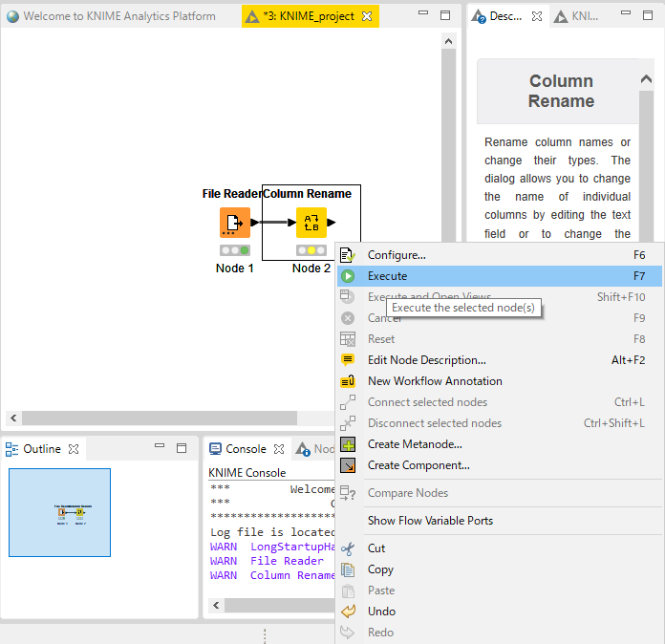Close the Console view tab
This screenshot has width=665, height=644.
point(279,449)
